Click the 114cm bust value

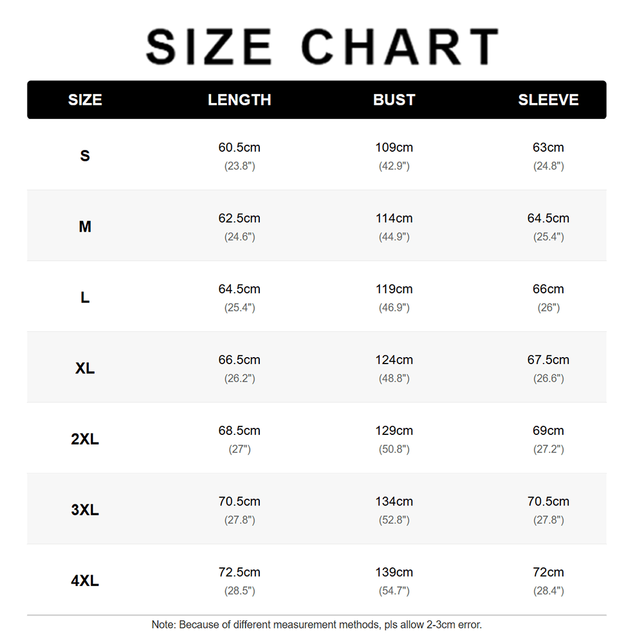[x=394, y=218]
